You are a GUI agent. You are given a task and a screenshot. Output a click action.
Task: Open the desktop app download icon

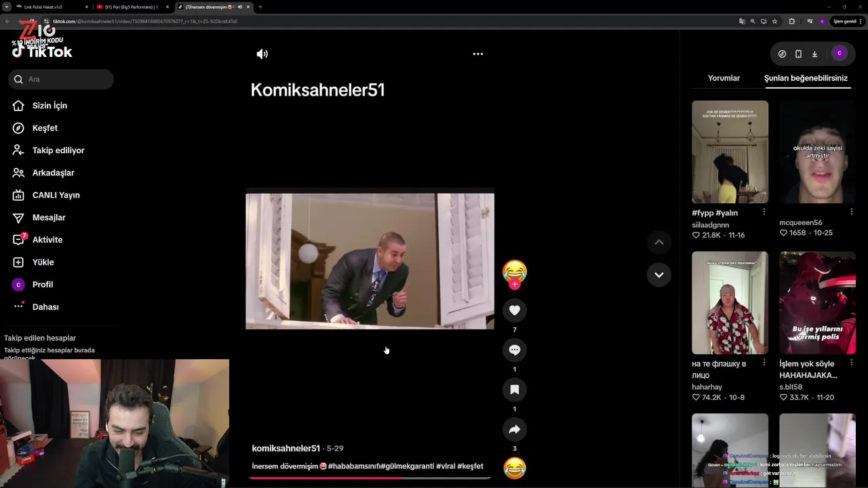tap(814, 54)
